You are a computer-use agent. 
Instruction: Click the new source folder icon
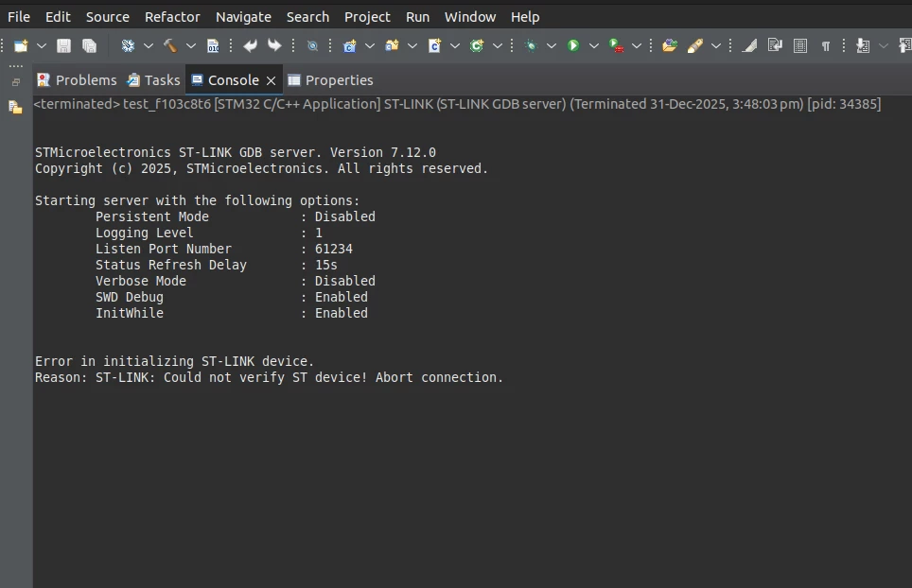(392, 46)
